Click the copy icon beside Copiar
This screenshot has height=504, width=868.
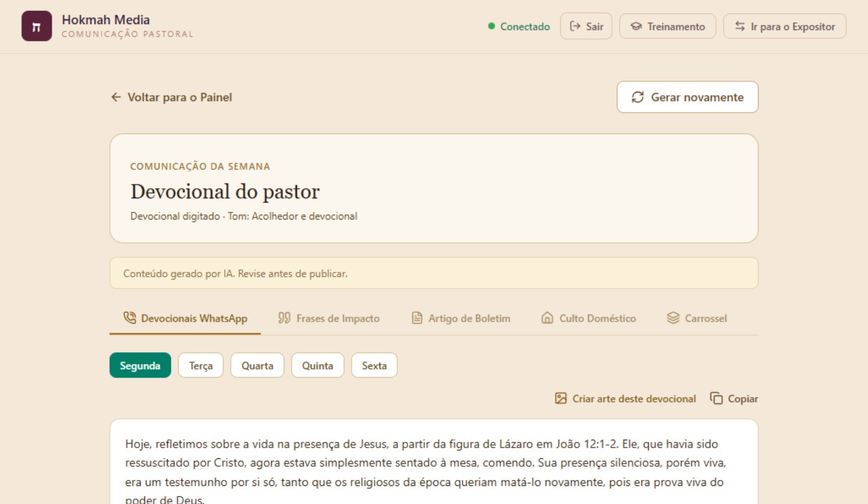[x=716, y=398]
